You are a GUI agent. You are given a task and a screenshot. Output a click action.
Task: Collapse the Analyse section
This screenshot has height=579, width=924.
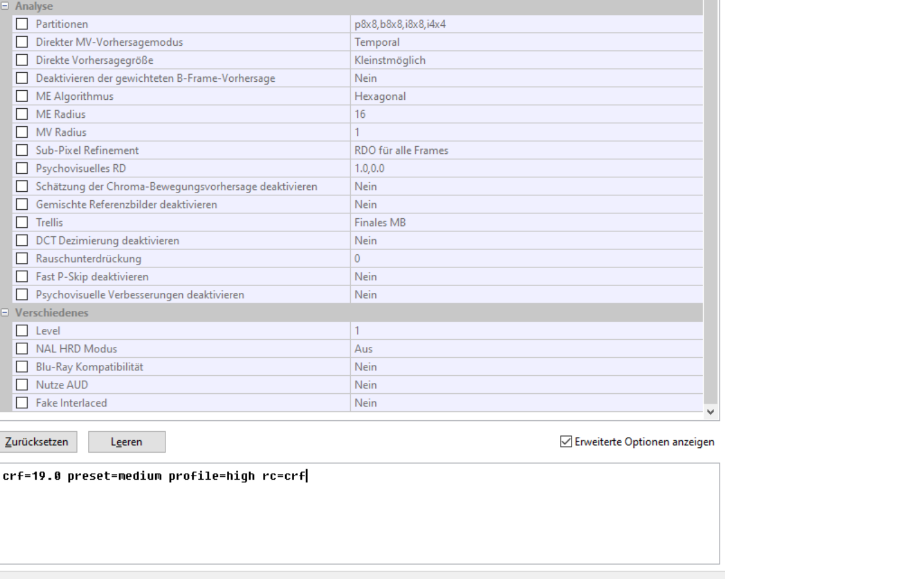pyautogui.click(x=5, y=6)
